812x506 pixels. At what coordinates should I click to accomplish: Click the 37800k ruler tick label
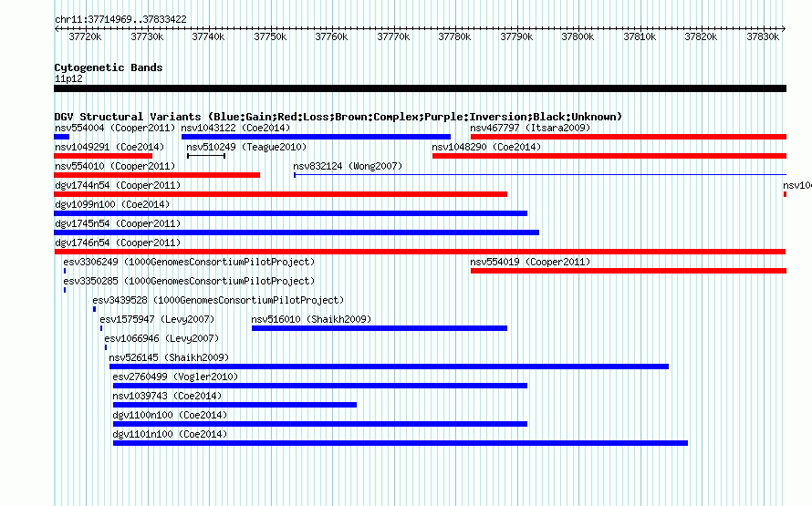point(578,36)
